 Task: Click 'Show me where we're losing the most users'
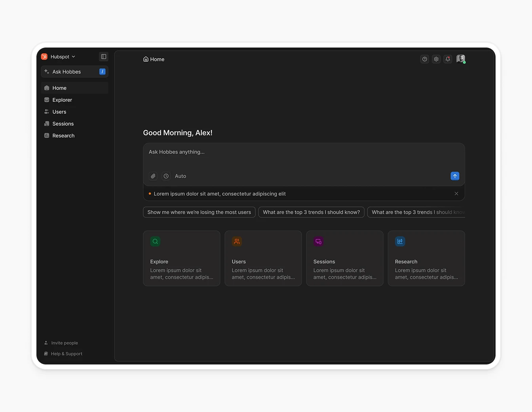point(199,212)
